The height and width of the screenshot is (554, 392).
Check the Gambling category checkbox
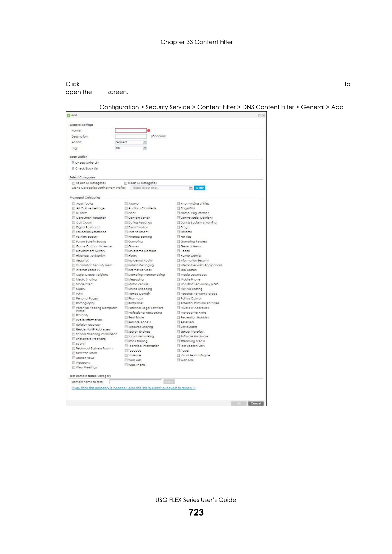pos(126,241)
